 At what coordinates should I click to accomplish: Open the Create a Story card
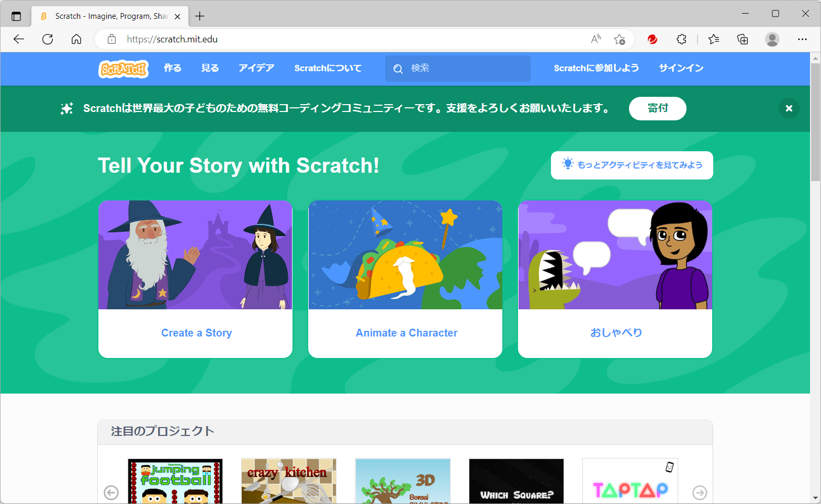click(x=195, y=279)
